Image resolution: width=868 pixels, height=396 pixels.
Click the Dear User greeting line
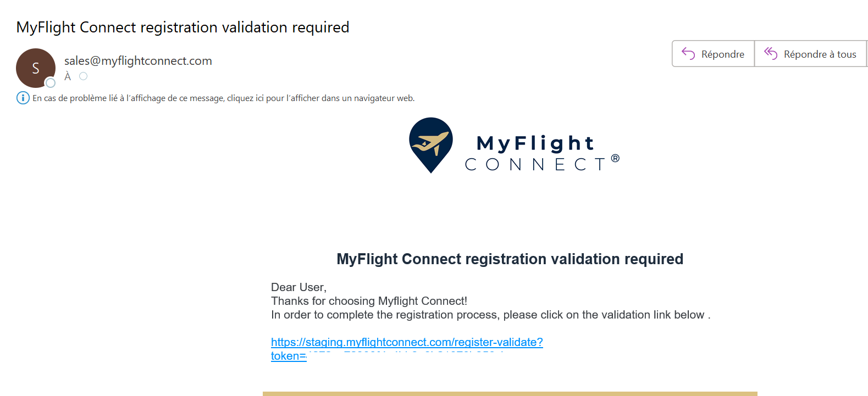click(x=298, y=287)
